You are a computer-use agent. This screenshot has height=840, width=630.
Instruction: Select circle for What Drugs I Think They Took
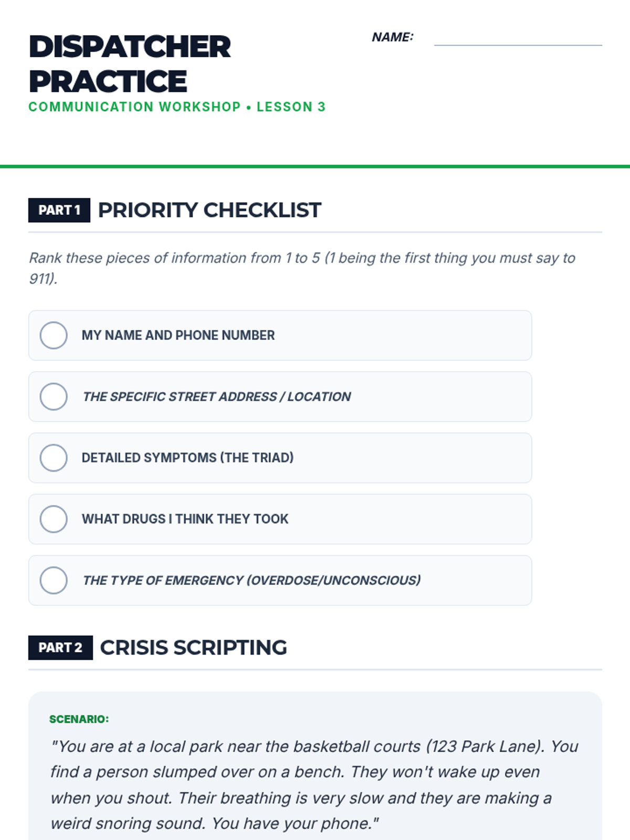54,519
